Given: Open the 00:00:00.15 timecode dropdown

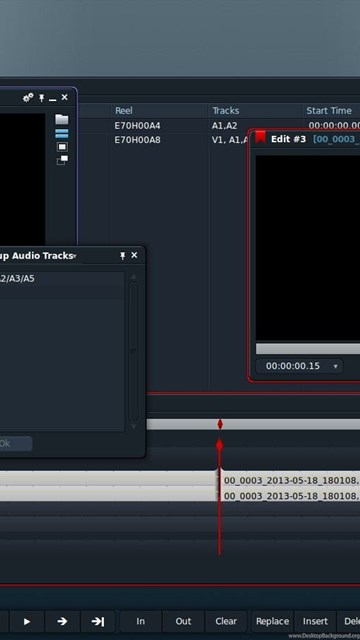Looking at the screenshot, I should click(x=336, y=366).
